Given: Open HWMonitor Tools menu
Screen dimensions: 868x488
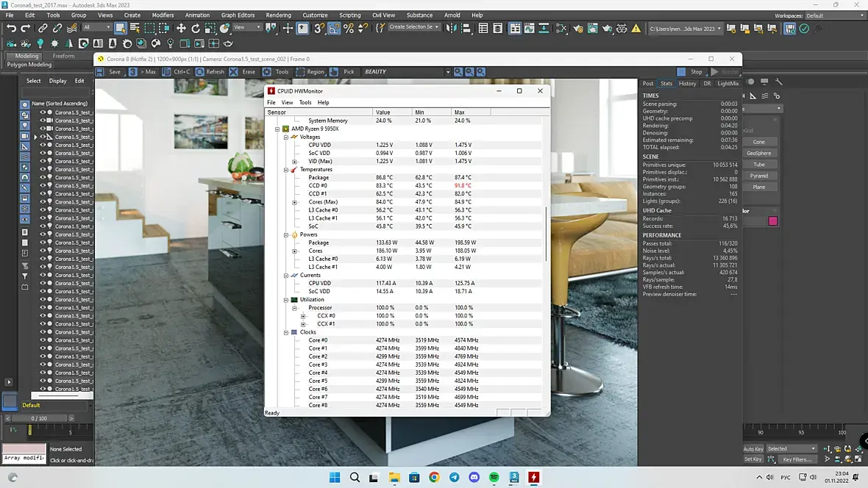Looking at the screenshot, I should point(305,102).
